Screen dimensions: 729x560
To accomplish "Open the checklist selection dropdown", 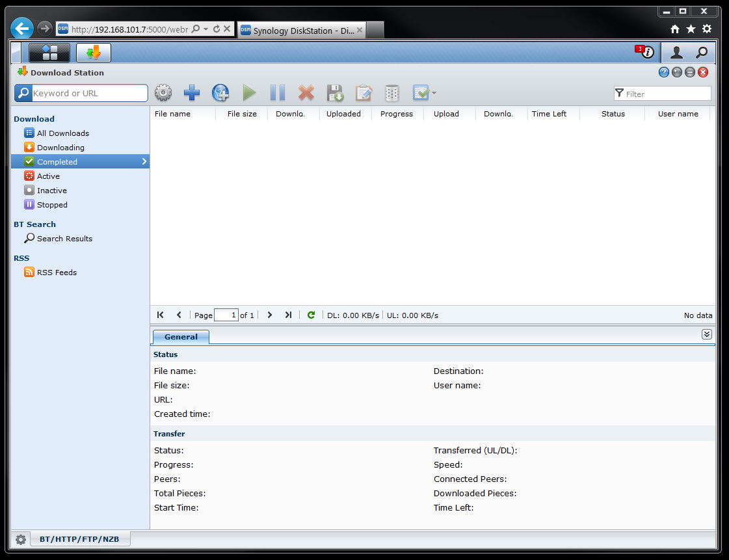I will (424, 93).
